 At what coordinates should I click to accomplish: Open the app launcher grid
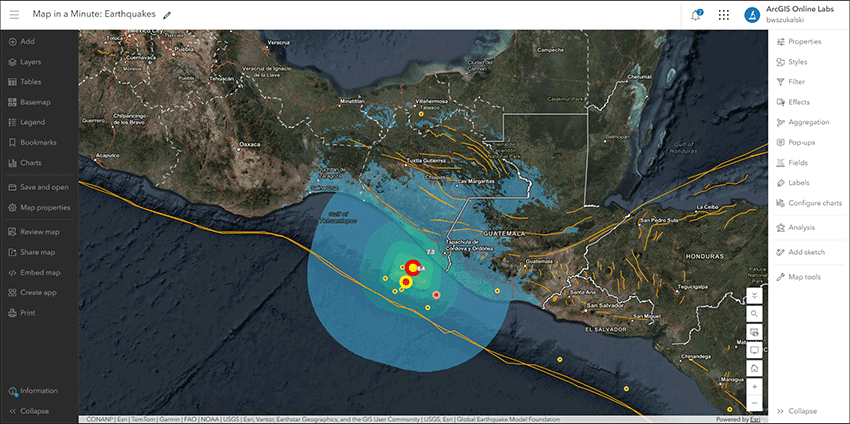click(x=723, y=15)
